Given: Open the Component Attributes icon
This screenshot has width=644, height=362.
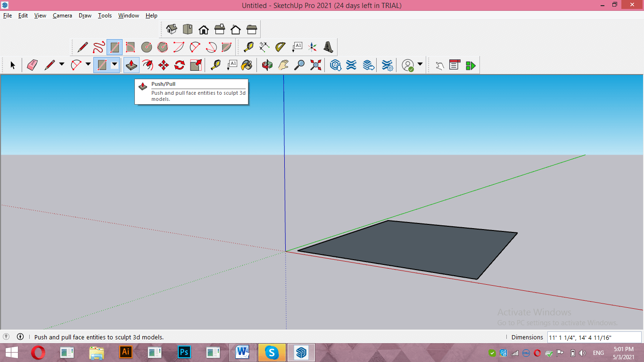Looking at the screenshot, I should (x=471, y=65).
